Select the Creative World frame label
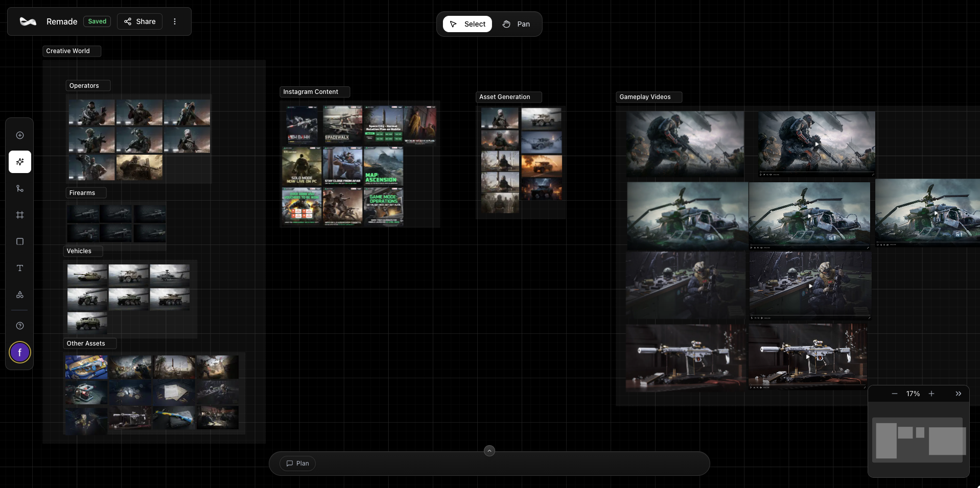The width and height of the screenshot is (980, 488). coord(72,51)
